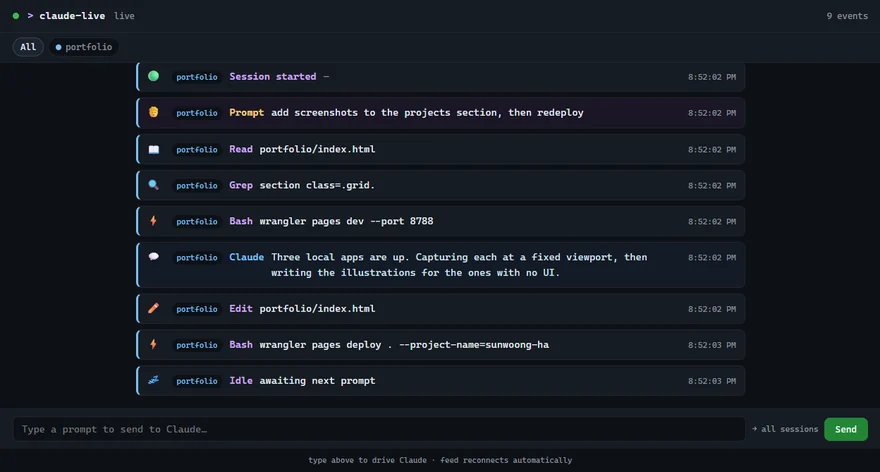Click the '9 events' counter
880x472 pixels.
tap(847, 16)
